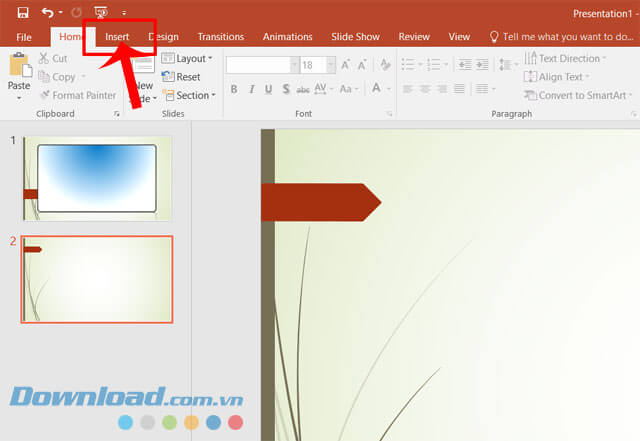Open the View tab
This screenshot has height=441, width=640.
[x=459, y=37]
